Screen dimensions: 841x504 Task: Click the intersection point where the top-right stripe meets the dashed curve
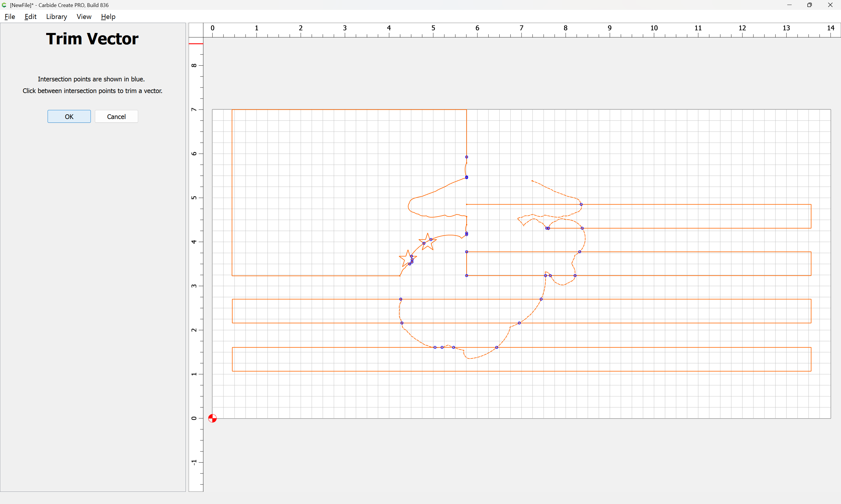click(581, 204)
